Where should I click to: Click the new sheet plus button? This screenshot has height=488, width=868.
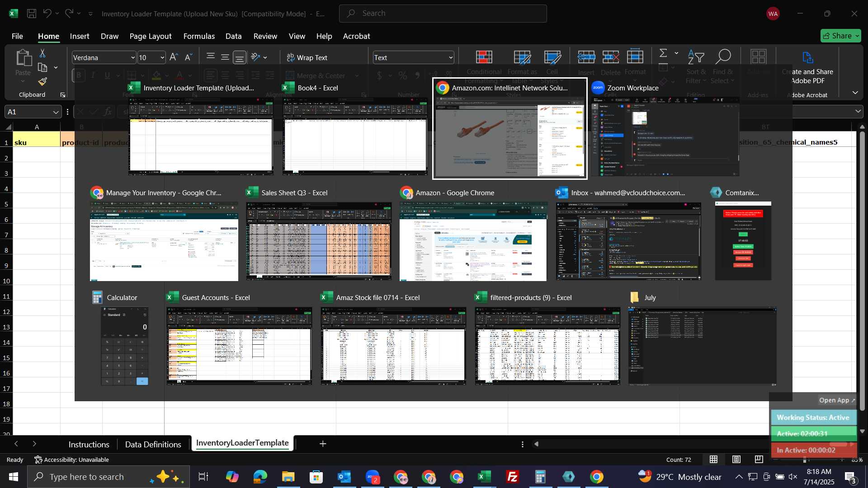323,444
